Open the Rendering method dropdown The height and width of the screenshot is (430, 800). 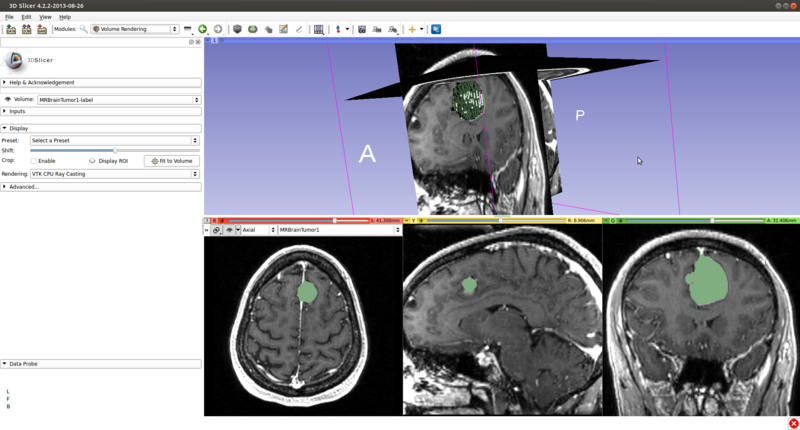[114, 174]
